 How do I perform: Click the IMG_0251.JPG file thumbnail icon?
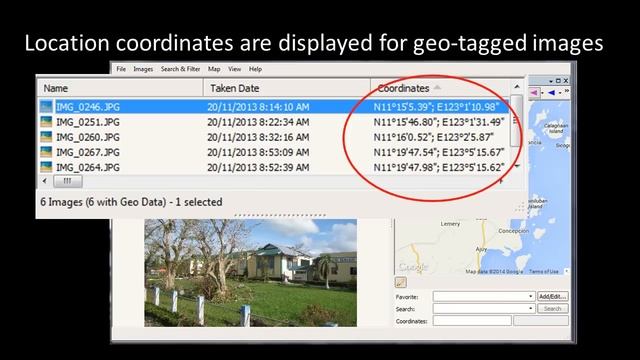[x=46, y=122]
